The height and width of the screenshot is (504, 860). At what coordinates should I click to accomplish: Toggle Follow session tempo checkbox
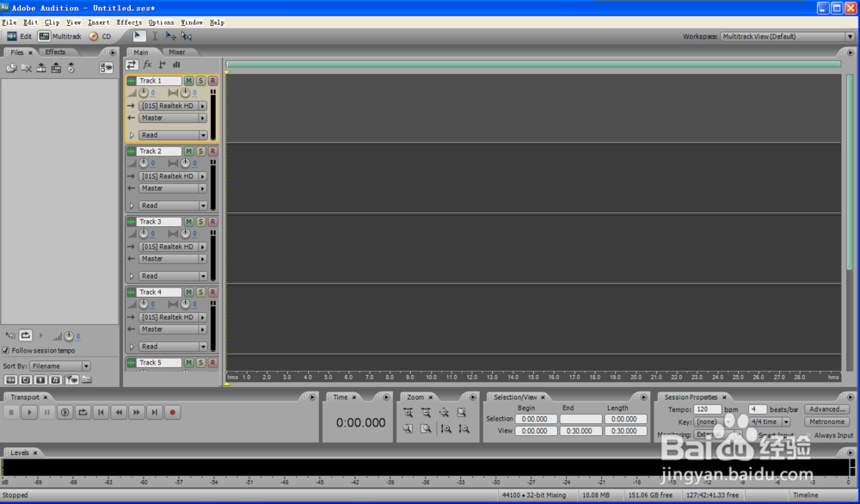coord(6,350)
